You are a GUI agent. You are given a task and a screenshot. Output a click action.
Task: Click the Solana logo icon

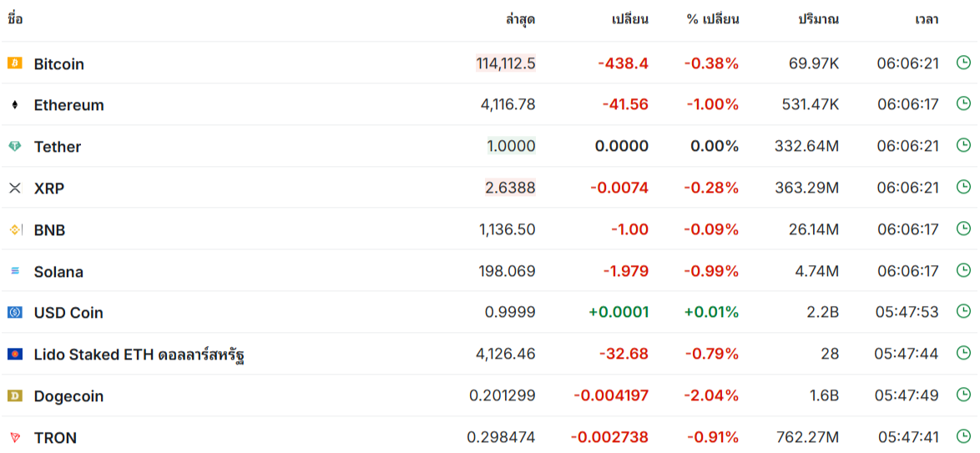[x=14, y=271]
